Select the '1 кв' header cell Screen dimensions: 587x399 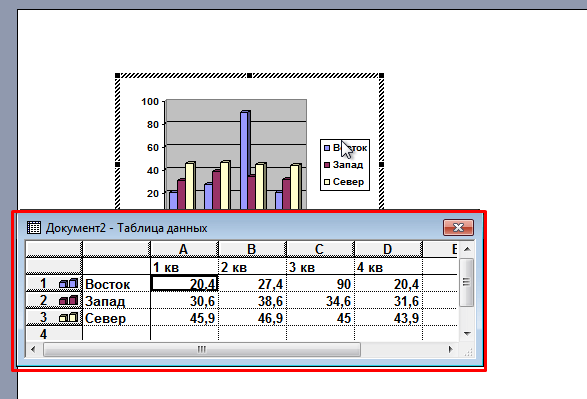tap(184, 267)
